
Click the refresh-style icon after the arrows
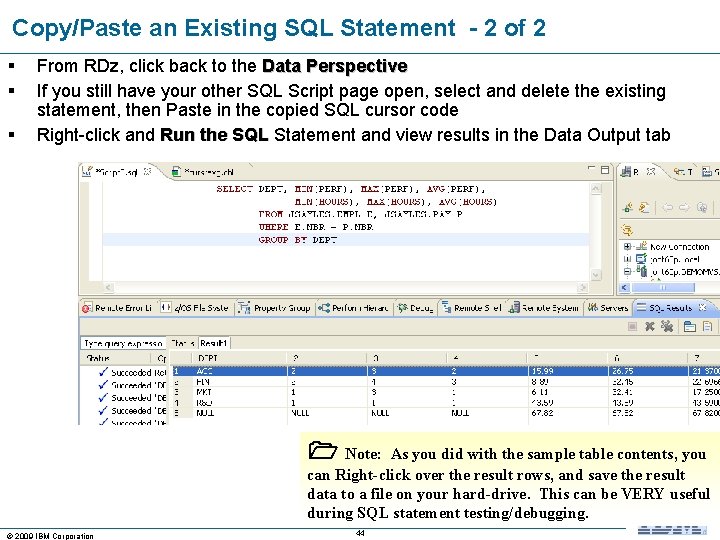pos(702,208)
